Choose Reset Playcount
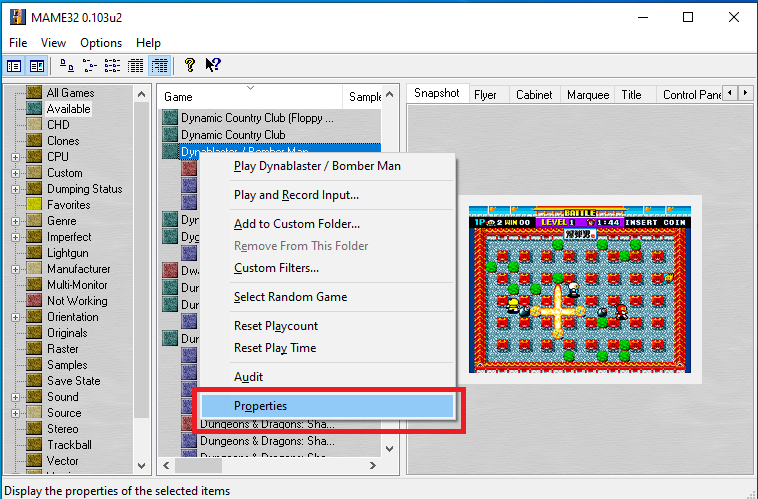Image resolution: width=758 pixels, height=499 pixels. [327, 326]
